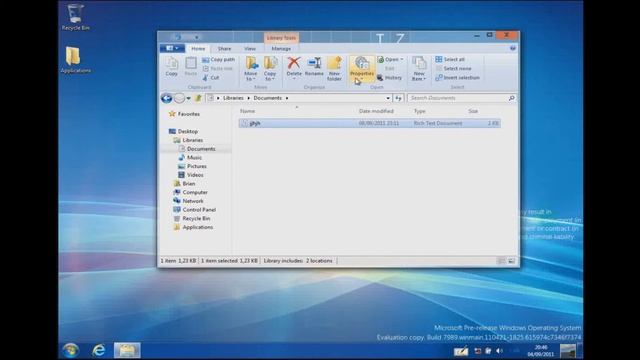Click Select all in the ribbon
The width and height of the screenshot is (640, 360).
point(450,60)
